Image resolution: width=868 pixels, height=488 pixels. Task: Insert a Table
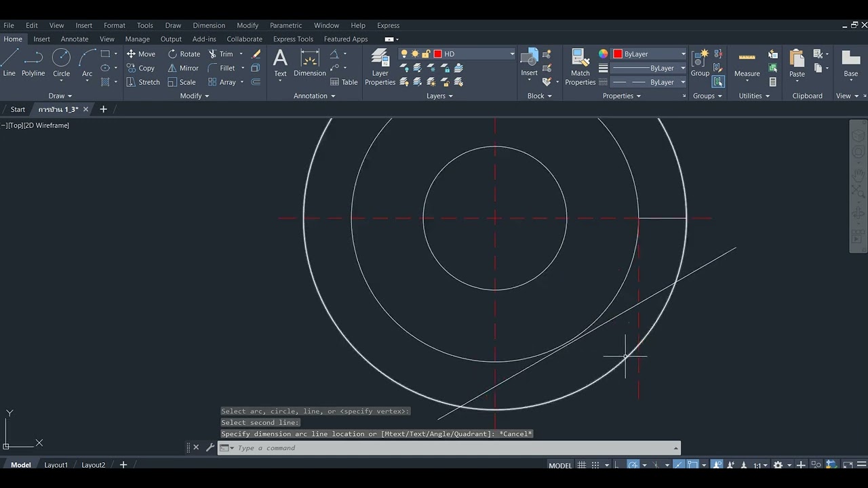[x=344, y=82]
